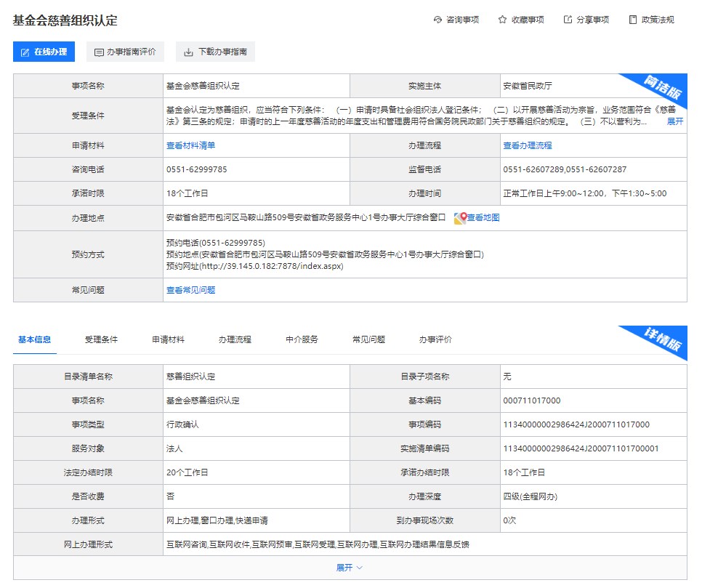Go to the 办事评价 tab
This screenshot has width=710, height=588.
pos(435,339)
